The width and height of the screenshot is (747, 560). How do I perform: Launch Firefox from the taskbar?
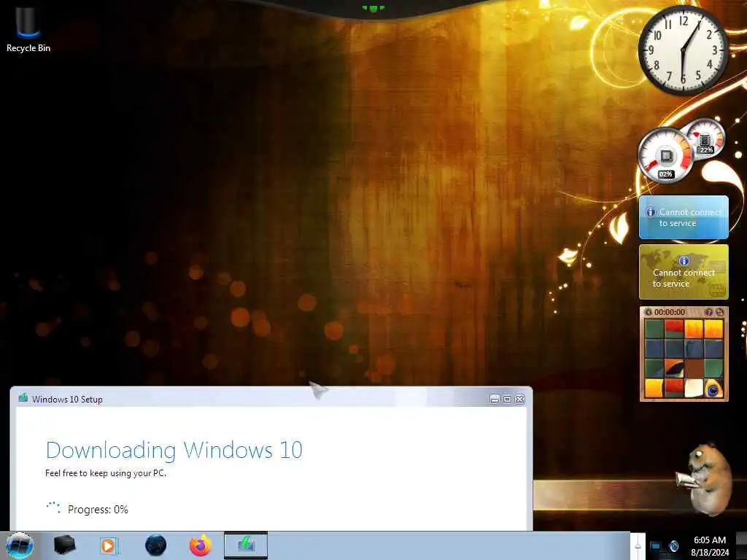(x=201, y=545)
